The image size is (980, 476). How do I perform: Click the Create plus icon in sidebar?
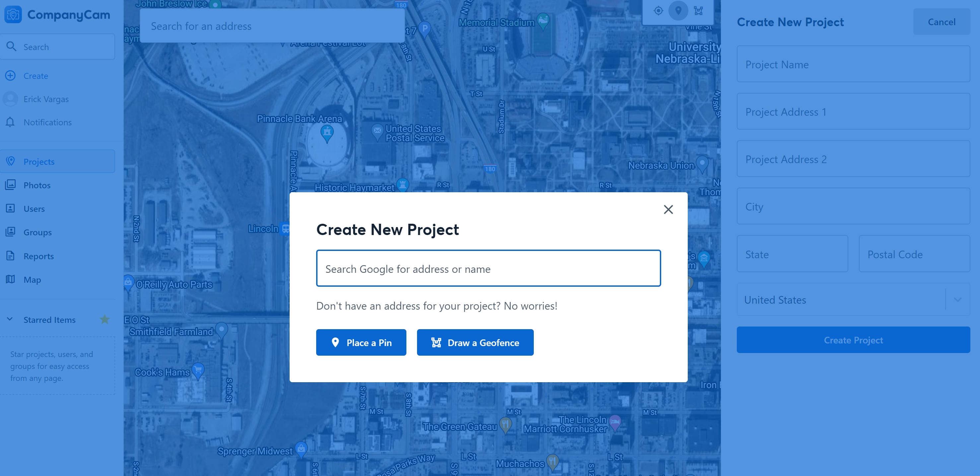11,75
